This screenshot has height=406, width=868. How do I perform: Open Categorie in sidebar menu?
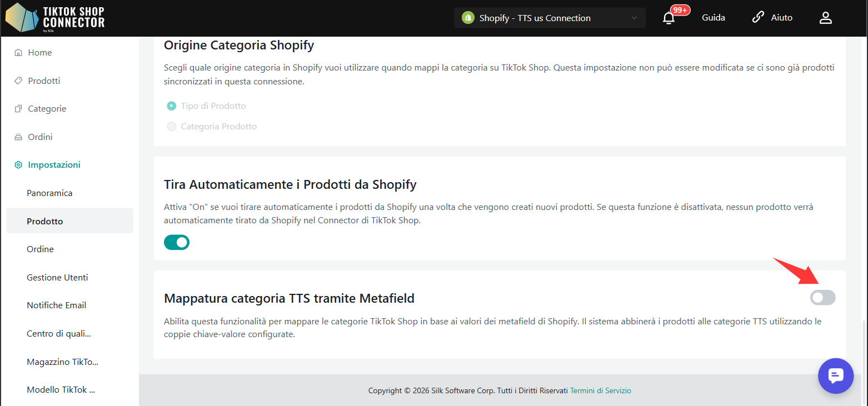47,109
